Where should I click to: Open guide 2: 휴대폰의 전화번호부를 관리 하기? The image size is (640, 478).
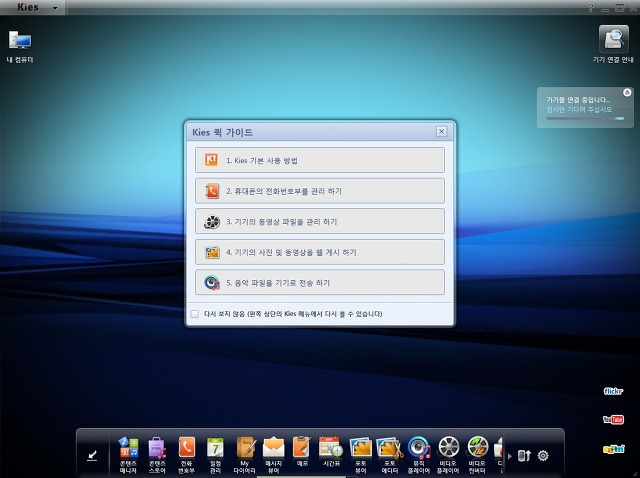pyautogui.click(x=320, y=191)
